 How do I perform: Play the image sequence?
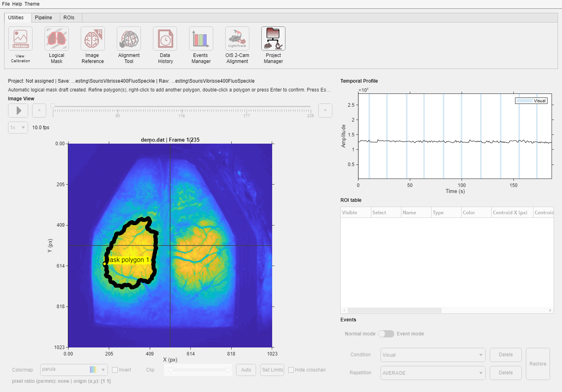coord(18,110)
